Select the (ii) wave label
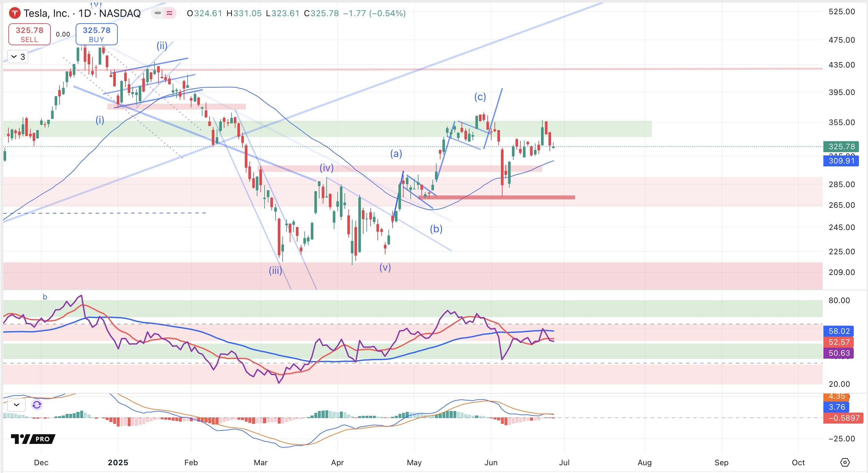Image resolution: width=868 pixels, height=473 pixels. pos(162,45)
